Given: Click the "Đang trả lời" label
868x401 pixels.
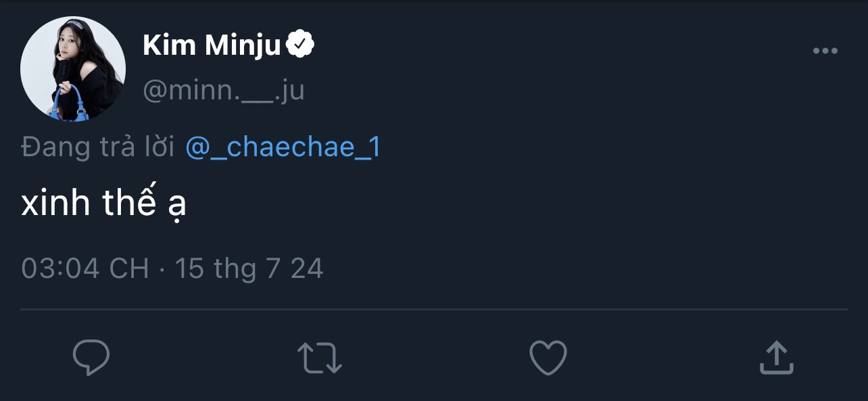Looking at the screenshot, I should click(x=98, y=147).
